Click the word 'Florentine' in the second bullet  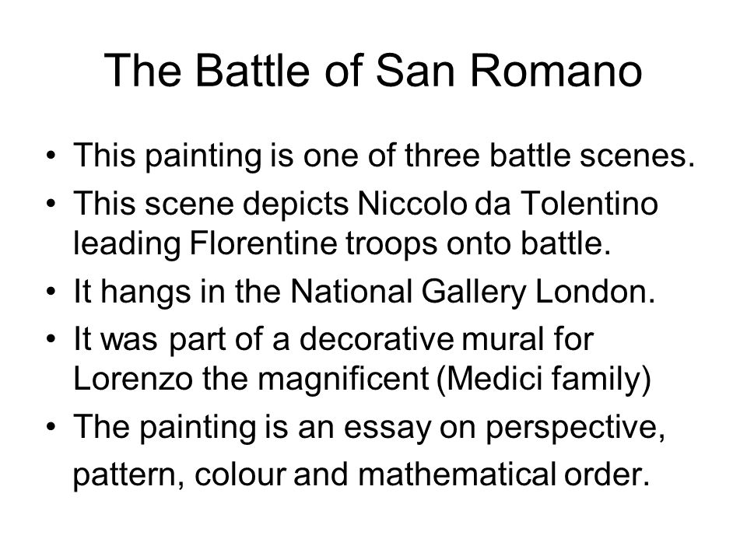[x=264, y=243]
